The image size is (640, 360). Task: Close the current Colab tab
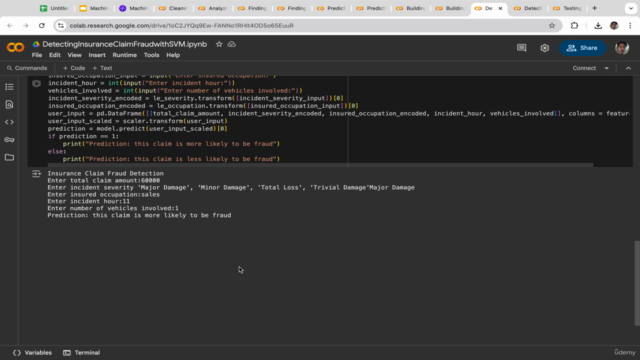coord(500,8)
